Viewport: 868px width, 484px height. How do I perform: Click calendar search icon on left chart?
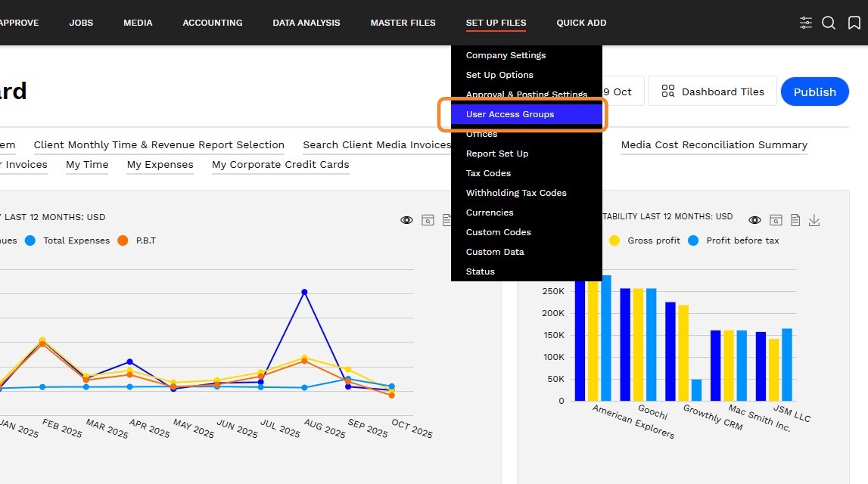point(428,220)
